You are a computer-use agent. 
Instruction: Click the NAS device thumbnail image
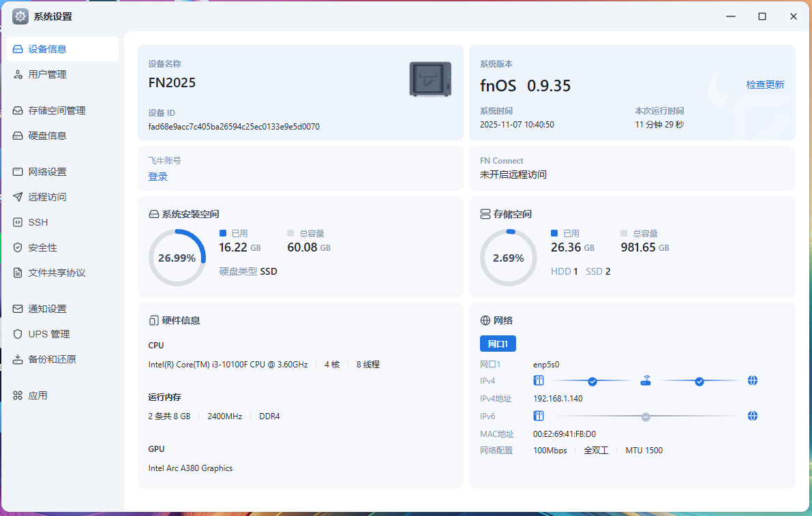click(x=430, y=79)
